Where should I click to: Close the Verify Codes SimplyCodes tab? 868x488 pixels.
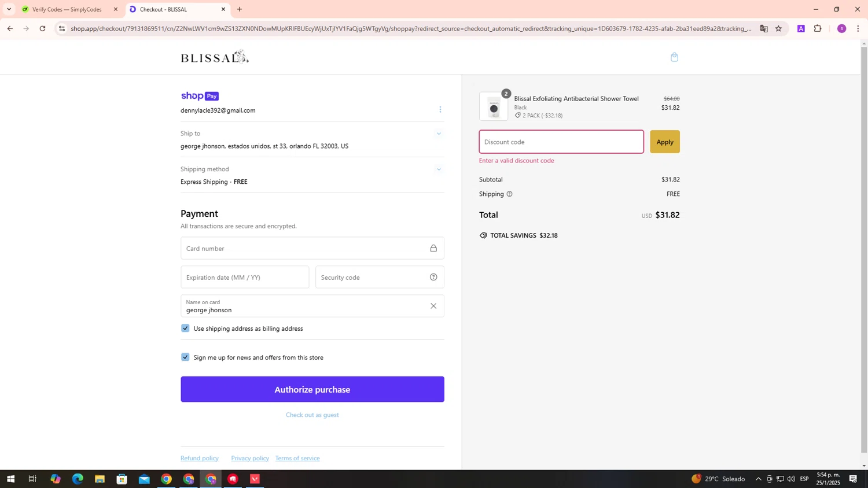pos(116,9)
